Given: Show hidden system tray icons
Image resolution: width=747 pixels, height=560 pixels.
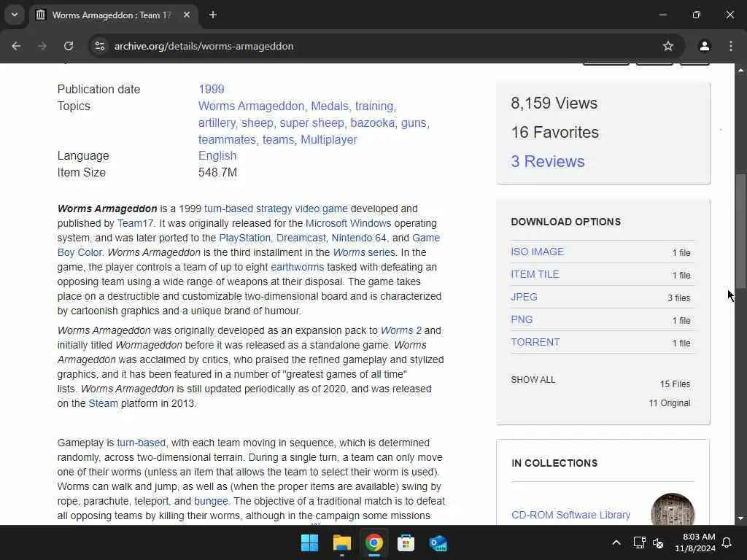Looking at the screenshot, I should pos(616,542).
